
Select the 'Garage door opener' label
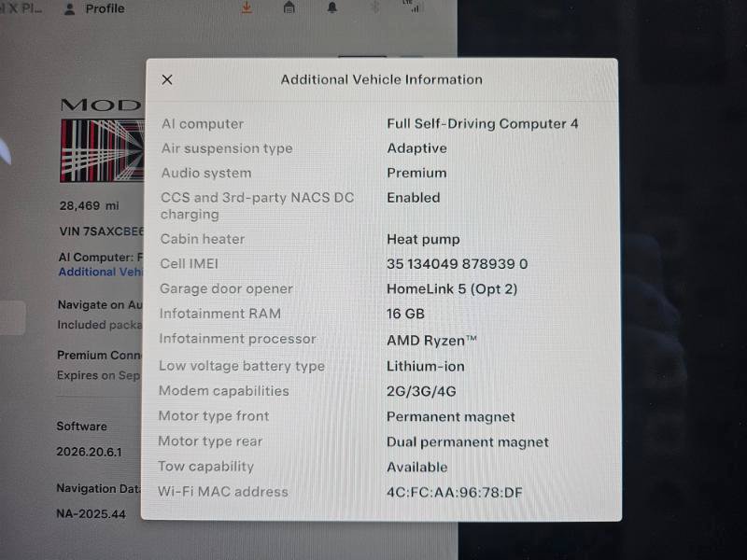tap(226, 289)
